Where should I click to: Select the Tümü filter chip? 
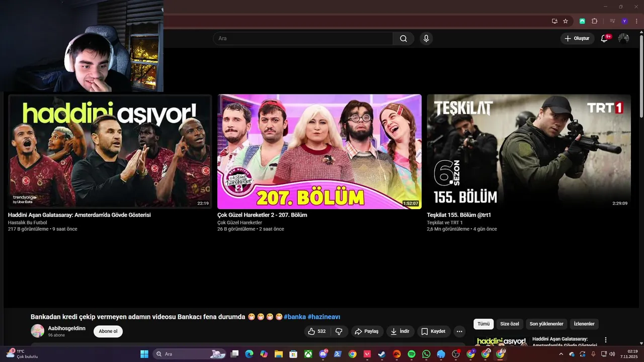[484, 324]
